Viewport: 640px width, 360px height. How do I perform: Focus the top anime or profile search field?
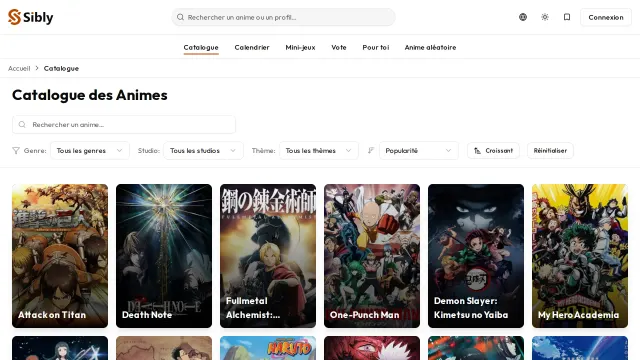pyautogui.click(x=283, y=17)
